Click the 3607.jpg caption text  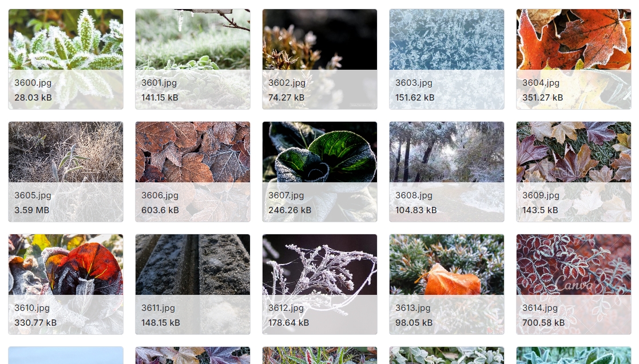pyautogui.click(x=286, y=195)
